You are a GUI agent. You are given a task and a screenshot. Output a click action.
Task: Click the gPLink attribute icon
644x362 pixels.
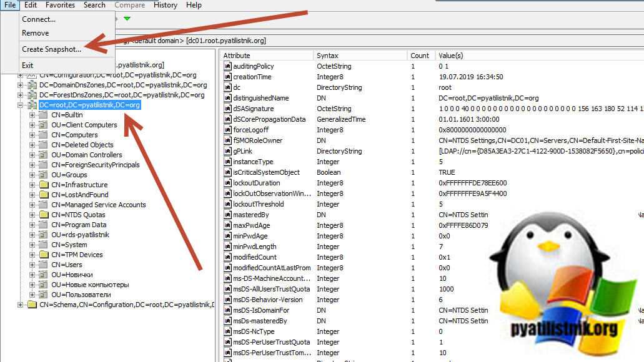pyautogui.click(x=227, y=151)
